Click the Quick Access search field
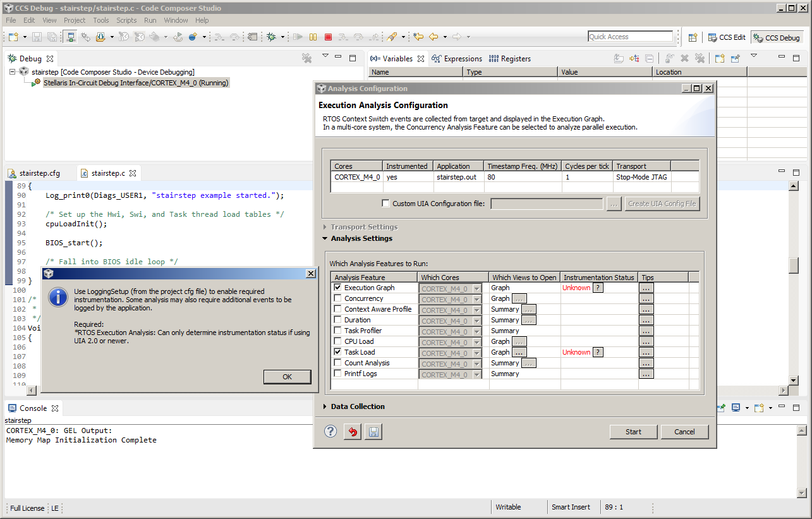 click(x=631, y=37)
